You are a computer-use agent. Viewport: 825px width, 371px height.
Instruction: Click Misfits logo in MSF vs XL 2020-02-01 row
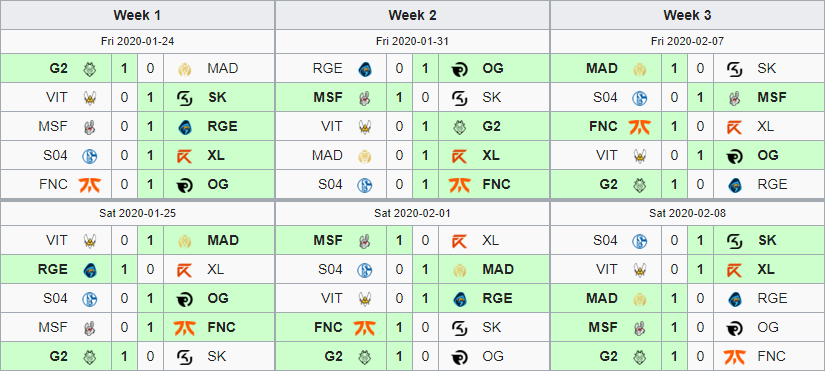[365, 241]
